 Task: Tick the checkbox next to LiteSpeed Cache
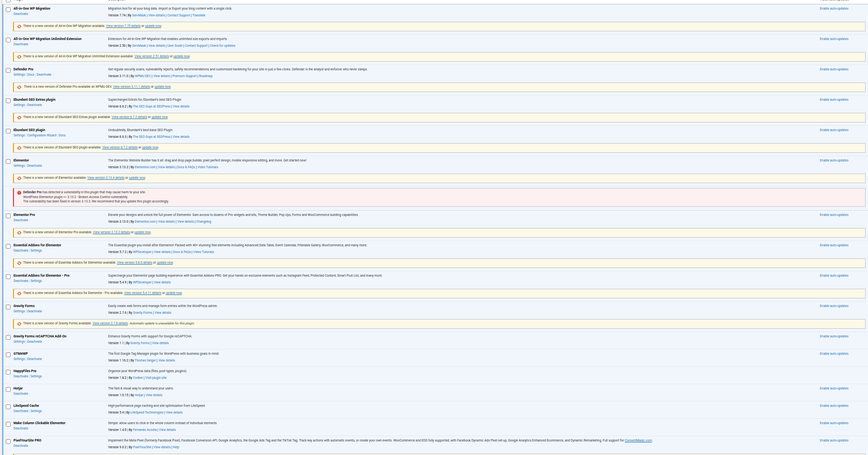pyautogui.click(x=8, y=407)
